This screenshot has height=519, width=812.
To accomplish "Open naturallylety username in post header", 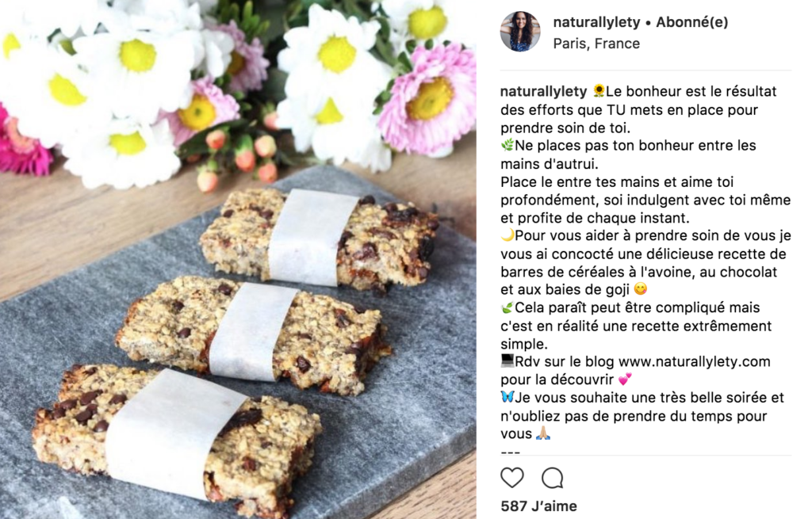I will 596,22.
